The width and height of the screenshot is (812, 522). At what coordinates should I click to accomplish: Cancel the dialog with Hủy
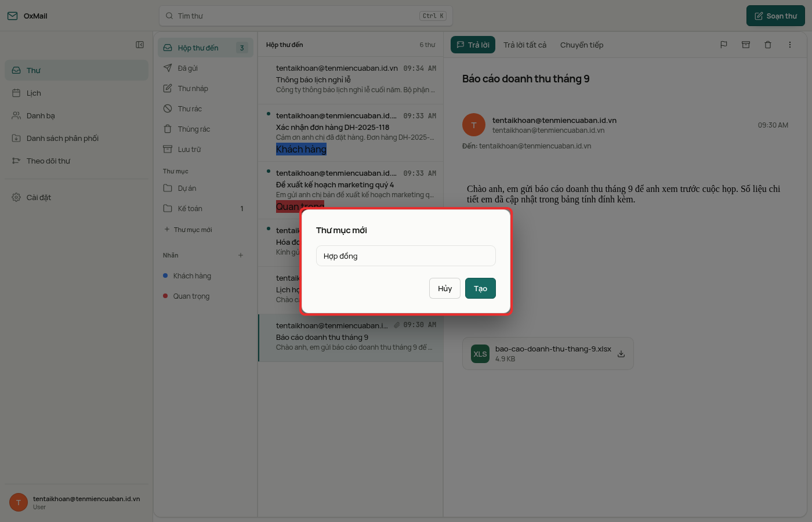click(x=445, y=288)
